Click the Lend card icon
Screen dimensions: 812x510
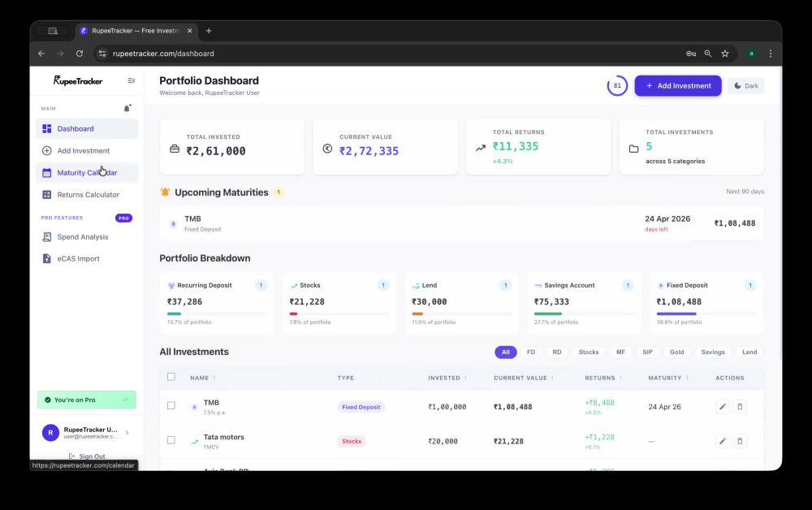click(x=416, y=285)
